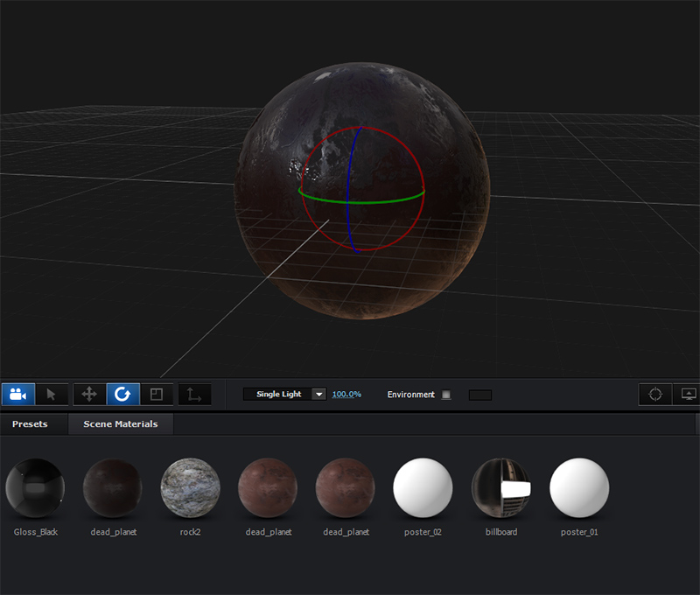Click the crosshair frame-selection icon
The image size is (700, 595).
[x=654, y=395]
